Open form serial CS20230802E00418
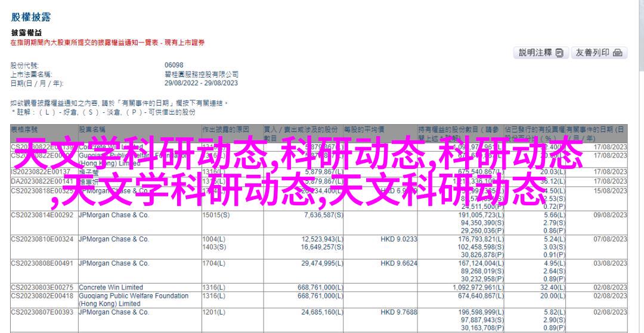644x333 pixels. [x=42, y=296]
